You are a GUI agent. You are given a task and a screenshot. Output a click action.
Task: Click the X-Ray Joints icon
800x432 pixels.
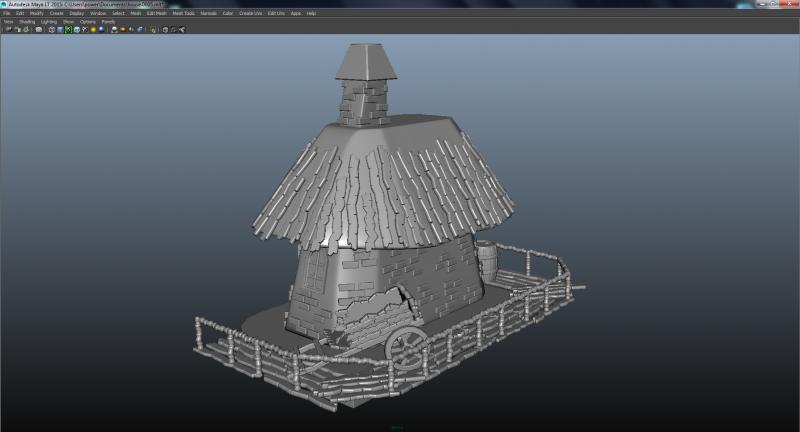182,30
